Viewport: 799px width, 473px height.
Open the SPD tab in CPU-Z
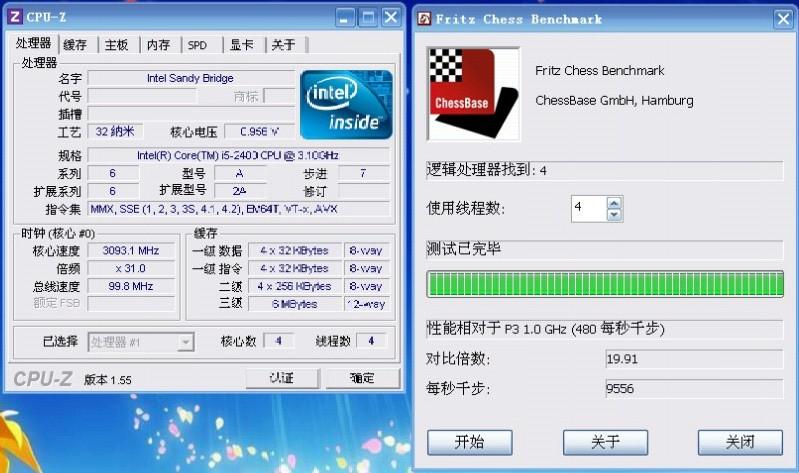click(198, 45)
